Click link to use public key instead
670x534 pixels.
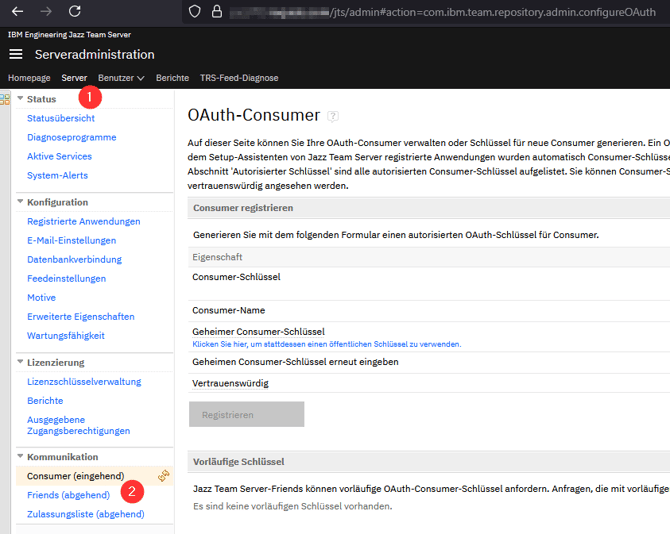tap(326, 344)
